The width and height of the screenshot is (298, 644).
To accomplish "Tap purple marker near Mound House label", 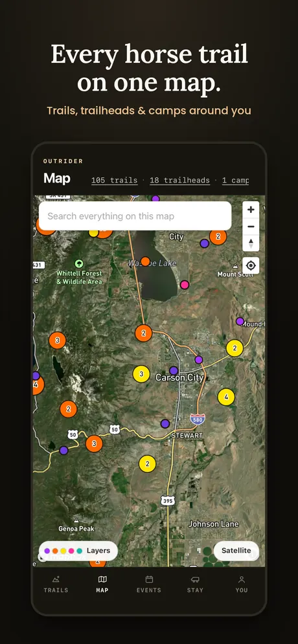I will 240,321.
